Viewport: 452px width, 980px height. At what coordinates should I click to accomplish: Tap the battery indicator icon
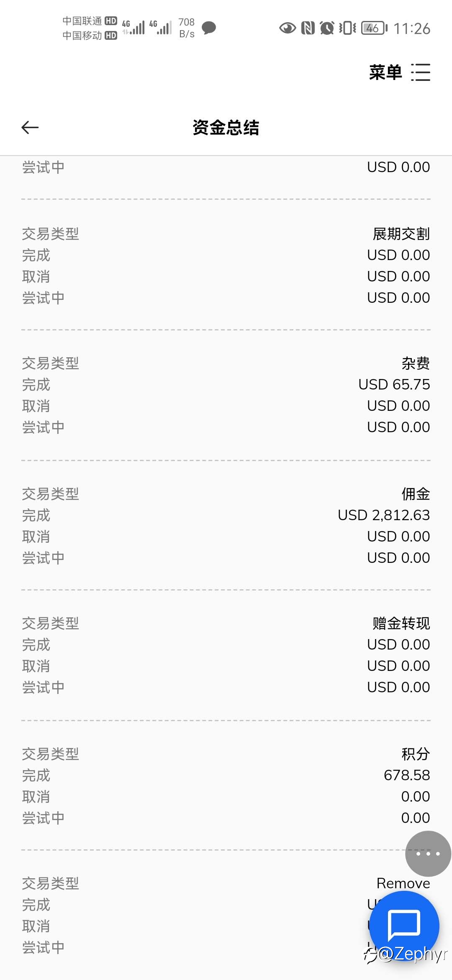[375, 28]
